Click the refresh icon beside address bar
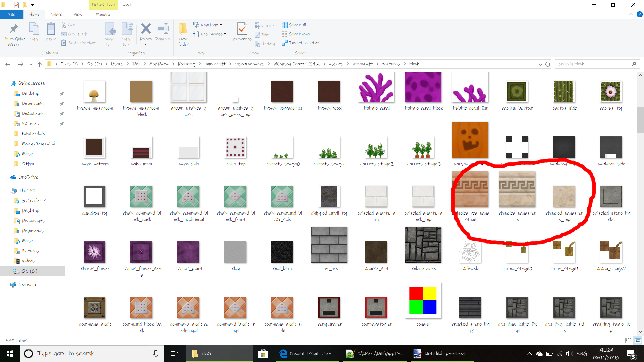Image resolution: width=644 pixels, height=362 pixels. point(548,64)
